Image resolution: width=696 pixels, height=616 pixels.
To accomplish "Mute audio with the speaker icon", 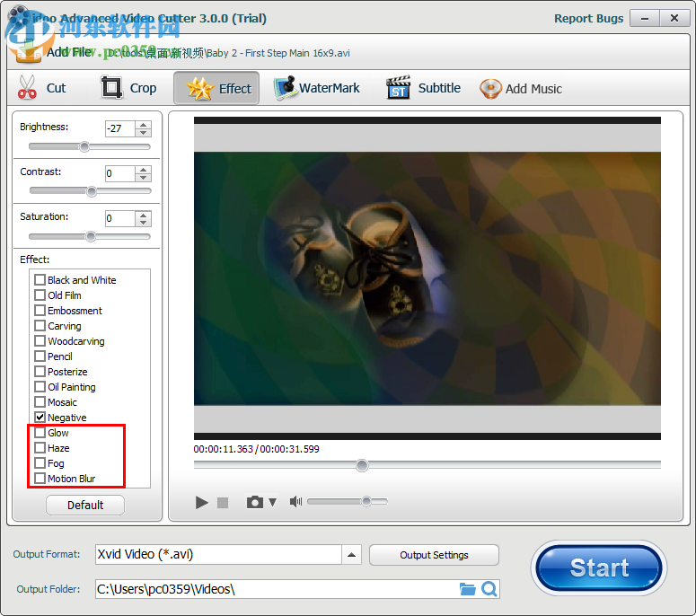I will click(295, 501).
